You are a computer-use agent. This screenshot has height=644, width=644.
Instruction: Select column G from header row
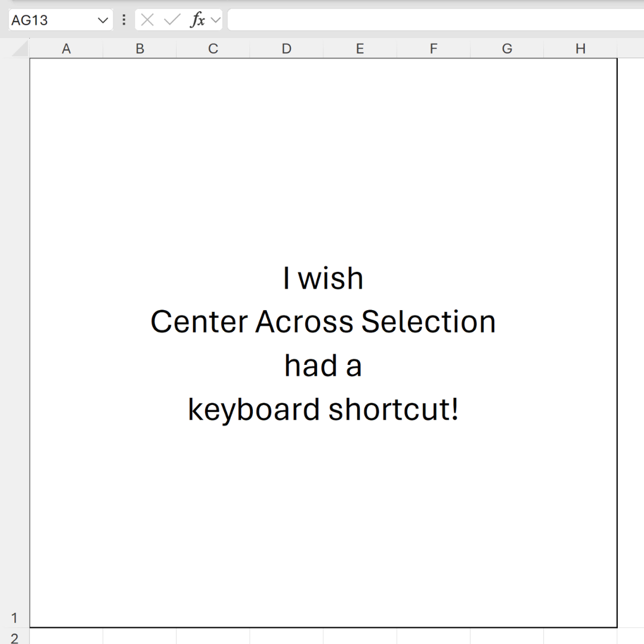pos(507,49)
